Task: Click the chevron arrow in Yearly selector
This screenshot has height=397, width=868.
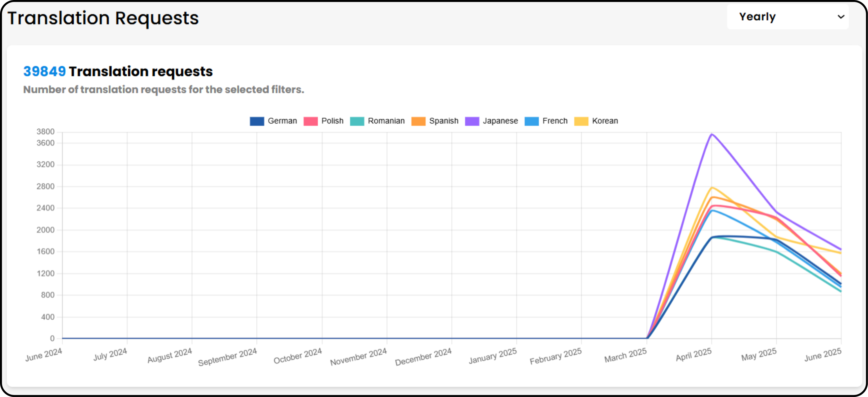Action: click(x=841, y=17)
